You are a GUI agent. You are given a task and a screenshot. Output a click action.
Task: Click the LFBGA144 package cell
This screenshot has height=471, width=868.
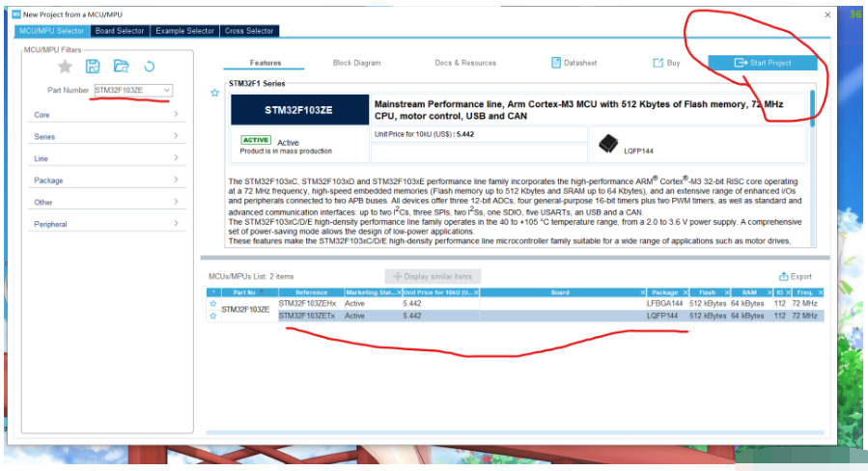667,303
